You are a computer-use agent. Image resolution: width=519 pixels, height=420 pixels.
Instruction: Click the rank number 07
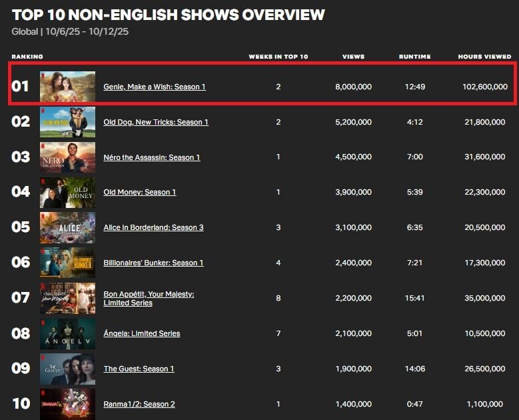[21, 298]
